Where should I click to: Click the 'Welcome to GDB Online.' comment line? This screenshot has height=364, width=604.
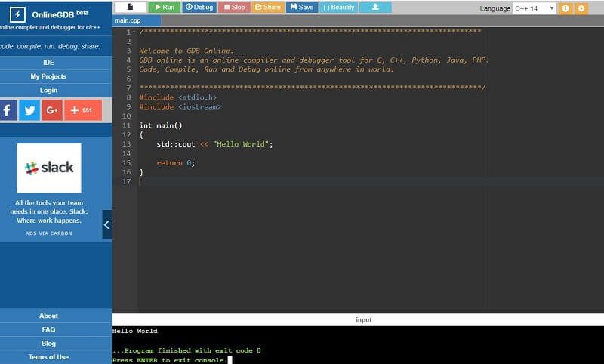[x=186, y=51]
